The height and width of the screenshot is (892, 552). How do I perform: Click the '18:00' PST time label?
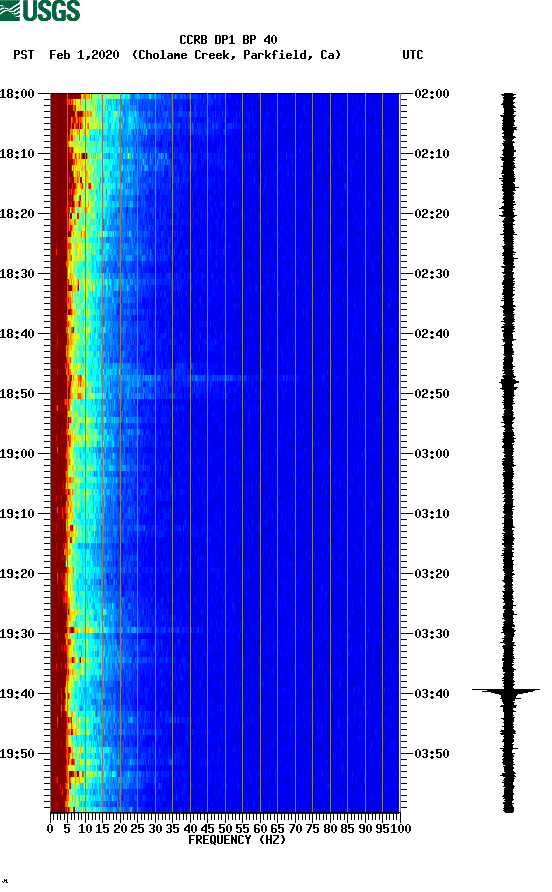click(17, 94)
